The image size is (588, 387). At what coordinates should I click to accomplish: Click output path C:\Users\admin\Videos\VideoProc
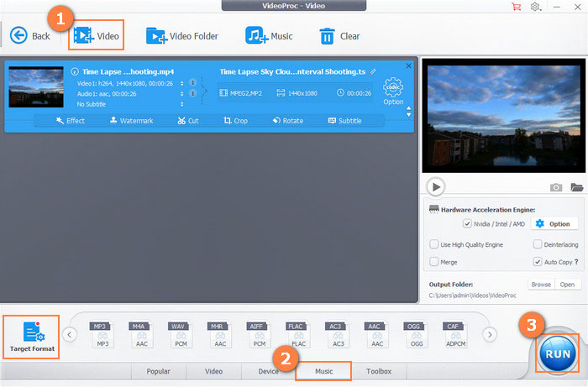pos(472,295)
